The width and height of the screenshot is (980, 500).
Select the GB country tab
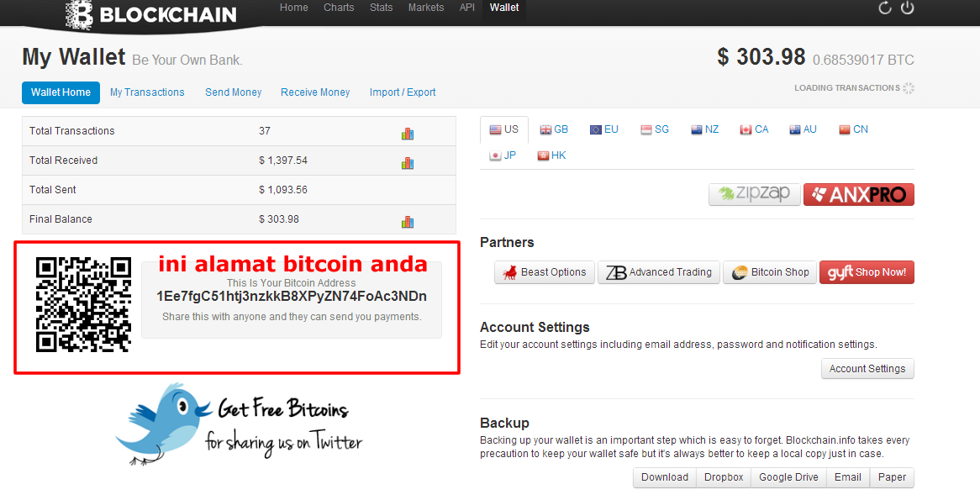click(554, 129)
